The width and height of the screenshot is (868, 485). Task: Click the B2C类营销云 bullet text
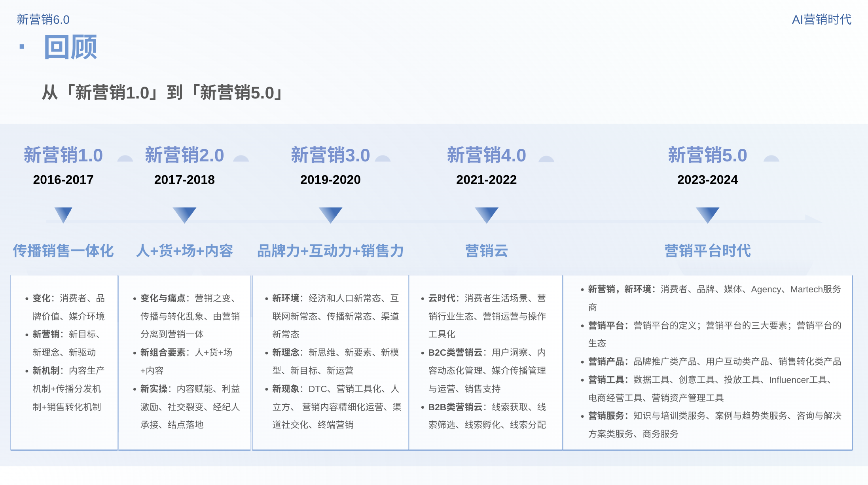455,352
